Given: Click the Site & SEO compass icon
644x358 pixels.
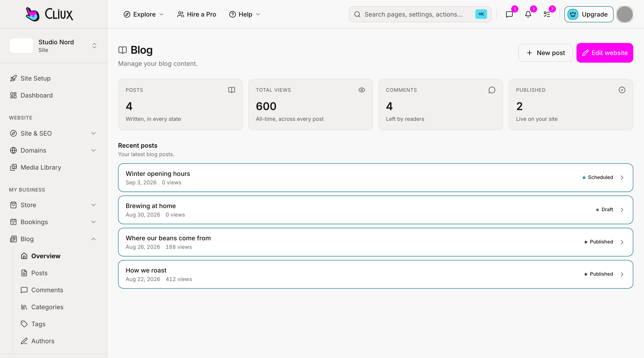Looking at the screenshot, I should coord(13,133).
